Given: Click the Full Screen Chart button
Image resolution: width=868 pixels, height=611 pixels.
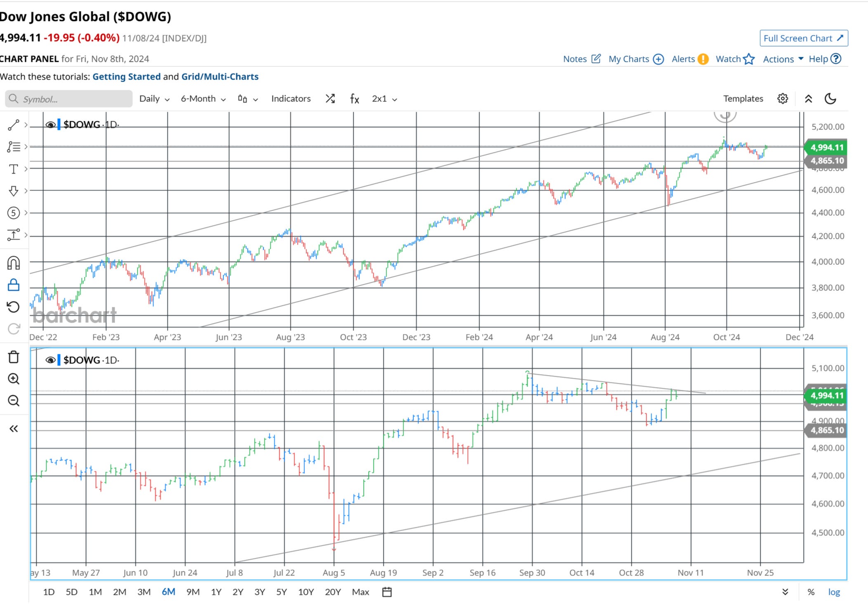Looking at the screenshot, I should click(803, 38).
